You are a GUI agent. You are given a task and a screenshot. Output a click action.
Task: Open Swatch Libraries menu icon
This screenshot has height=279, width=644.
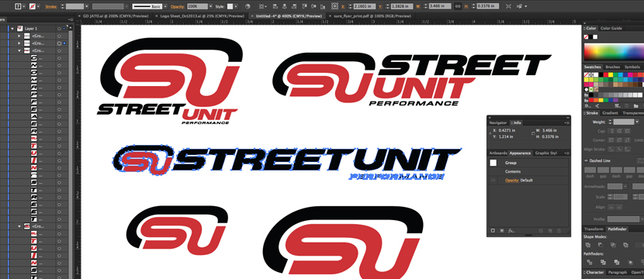(587, 106)
